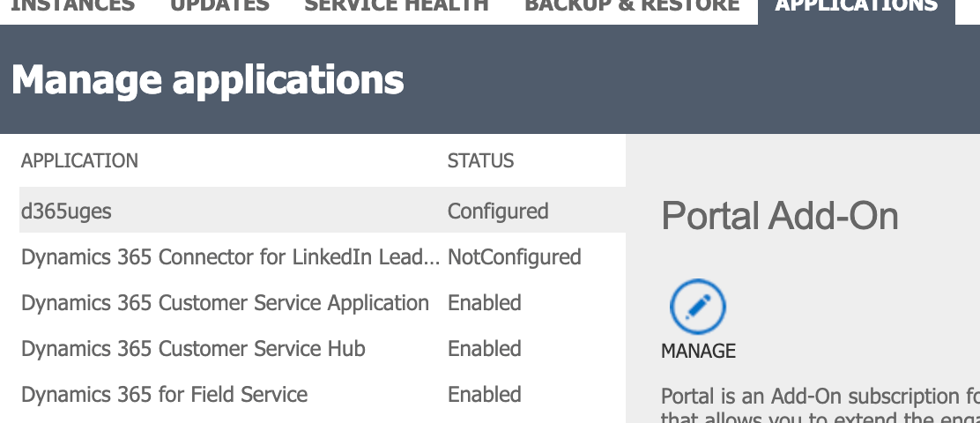The image size is (980, 423).
Task: Click the Manage pencil icon
Action: 697,308
